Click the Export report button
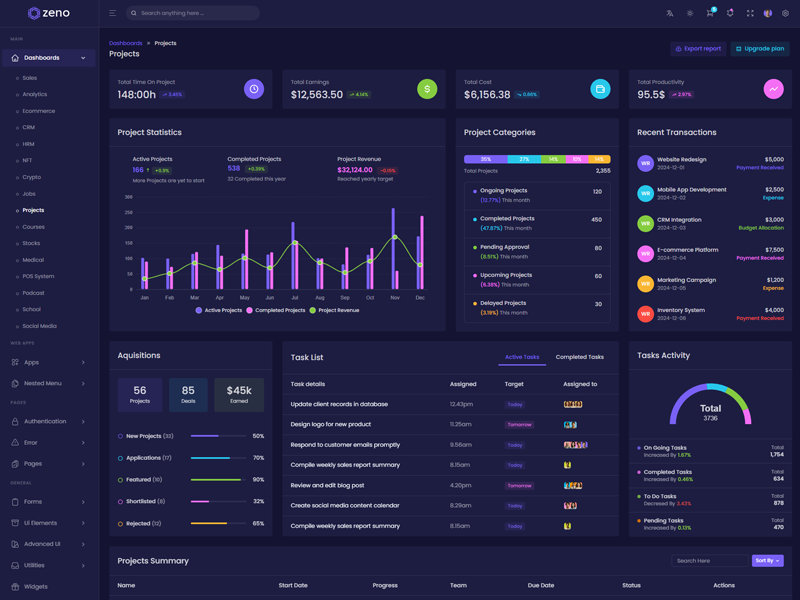Screen dimensions: 800x600 point(698,48)
